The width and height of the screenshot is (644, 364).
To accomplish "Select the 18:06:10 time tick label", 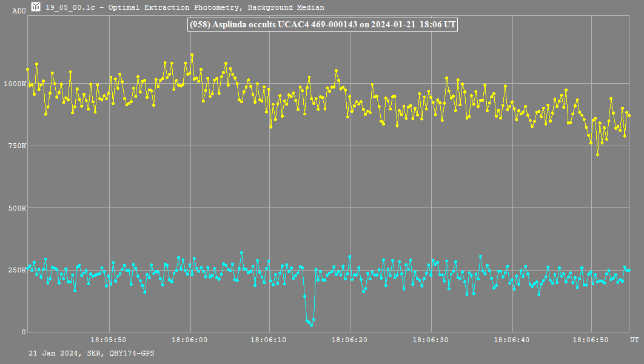I will (x=270, y=340).
